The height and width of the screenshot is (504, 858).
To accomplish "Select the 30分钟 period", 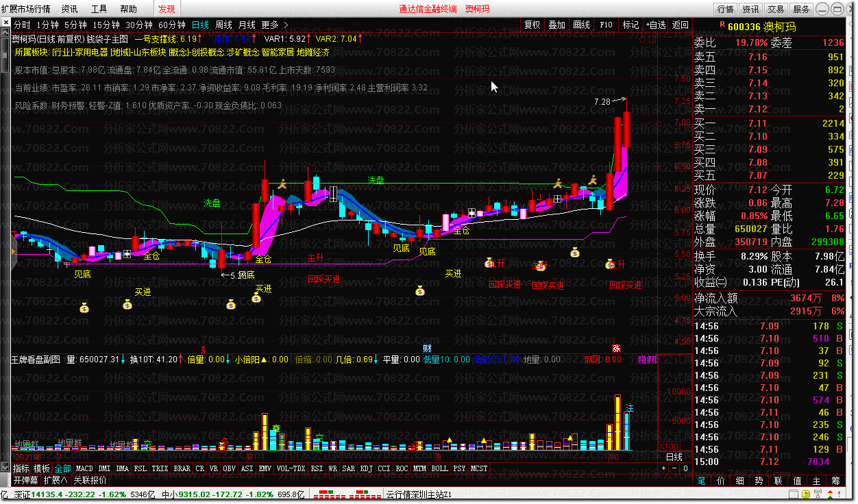I will click(138, 25).
